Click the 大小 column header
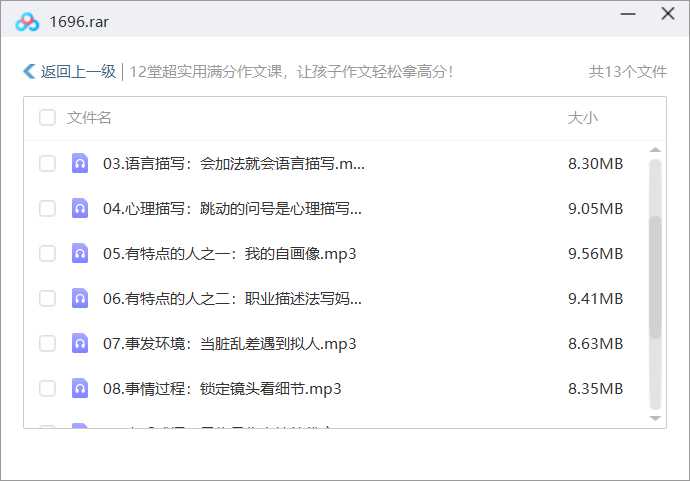The image size is (690, 481). [x=582, y=118]
